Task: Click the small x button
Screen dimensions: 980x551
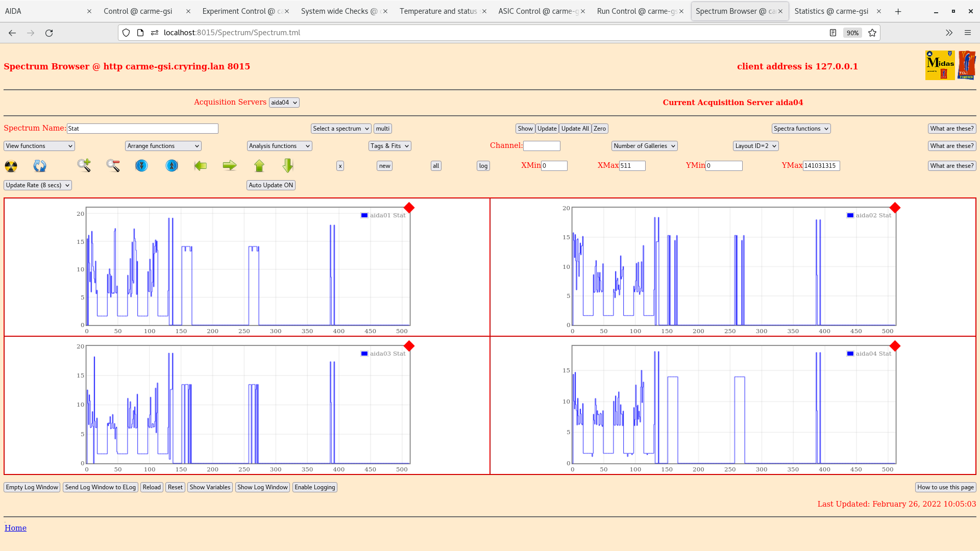Action: tap(340, 166)
